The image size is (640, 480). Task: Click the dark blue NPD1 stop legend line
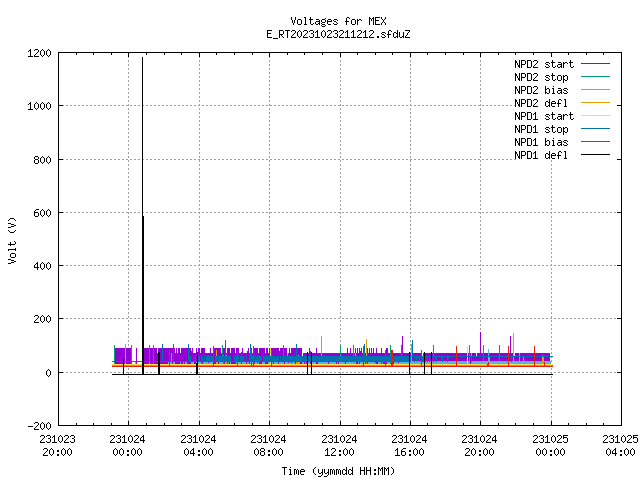pos(595,129)
